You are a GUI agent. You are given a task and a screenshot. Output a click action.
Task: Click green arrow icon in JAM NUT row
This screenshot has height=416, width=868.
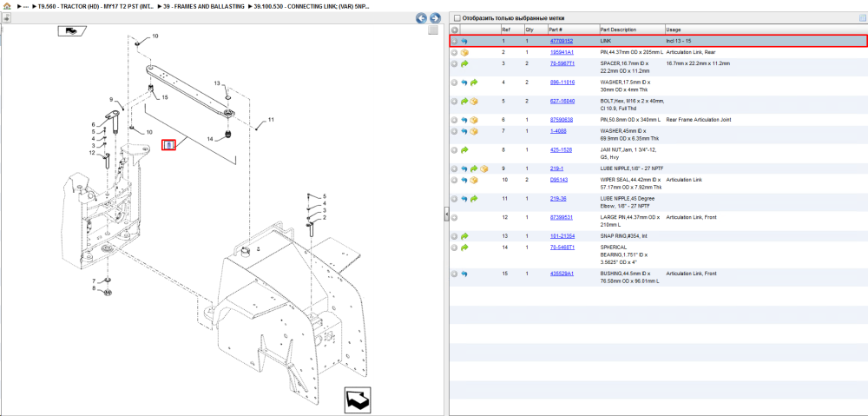tap(464, 149)
